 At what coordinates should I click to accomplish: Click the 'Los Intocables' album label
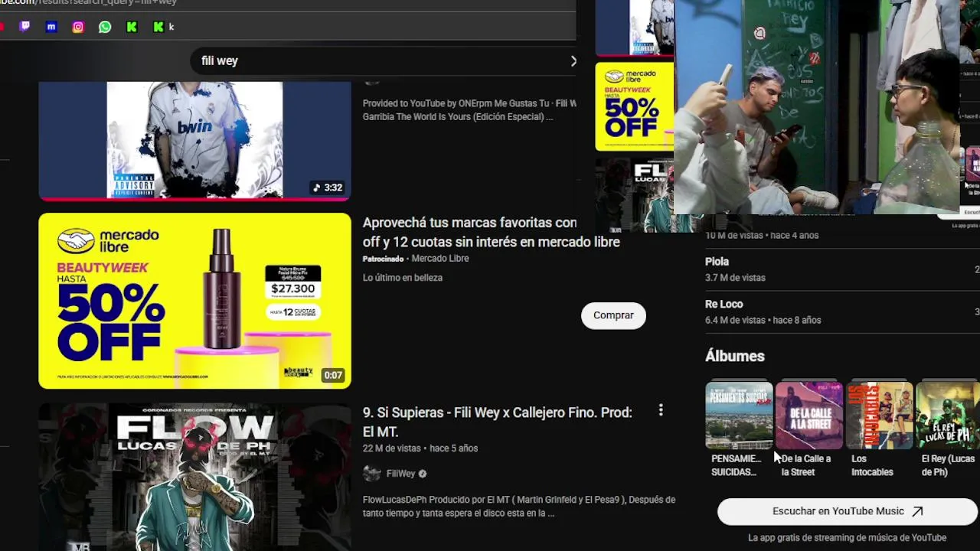pos(872,465)
